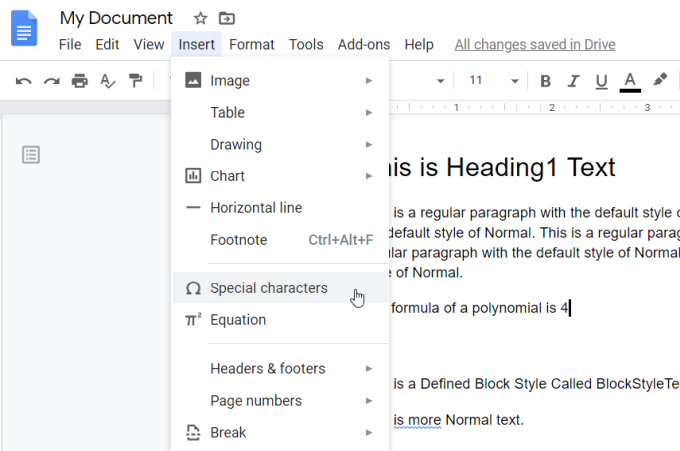680x451 pixels.
Task: Expand the Table submenu
Action: 280,112
